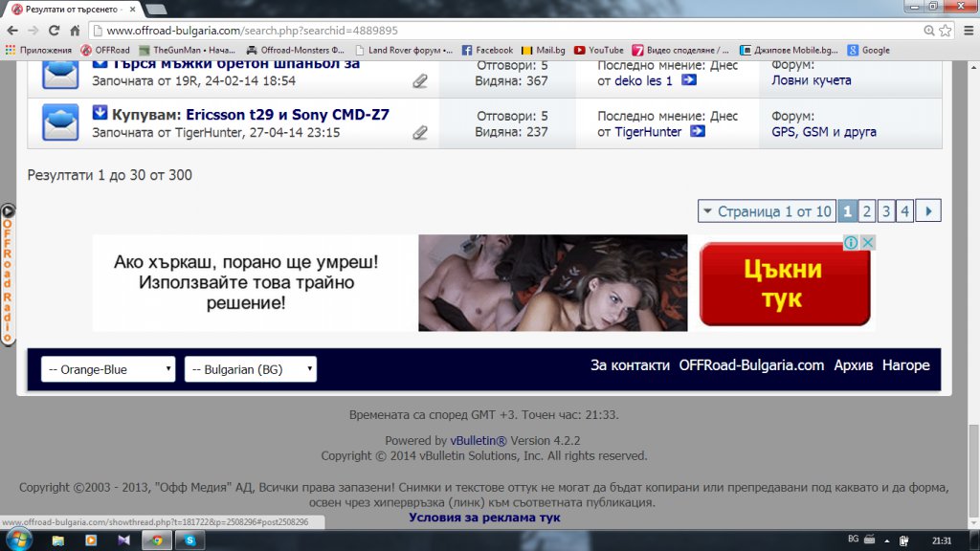Click the envelope icon of the Ericsson t29 thread
This screenshot has height=551, width=980.
click(x=60, y=122)
